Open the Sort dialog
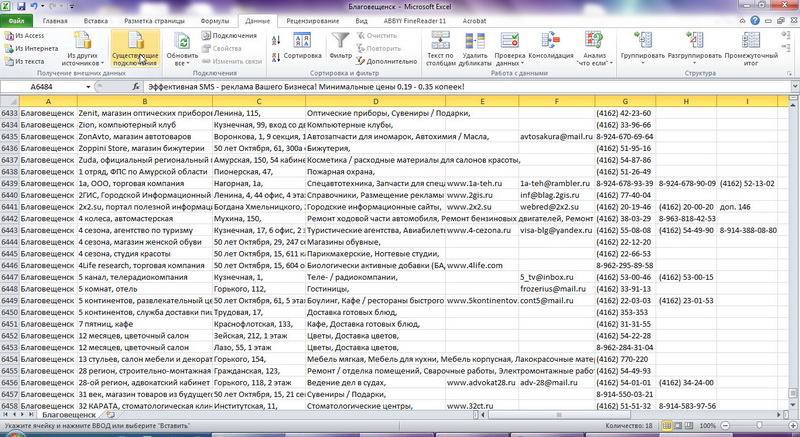 click(303, 46)
